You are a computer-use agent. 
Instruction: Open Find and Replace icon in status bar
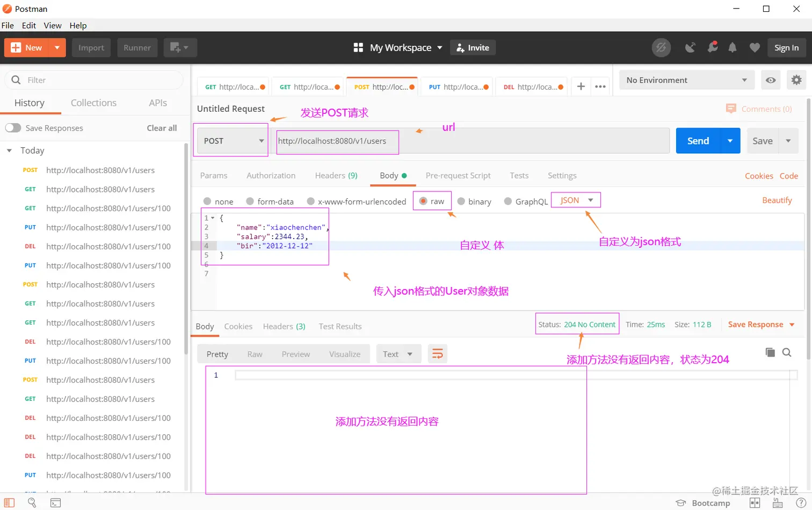32,502
